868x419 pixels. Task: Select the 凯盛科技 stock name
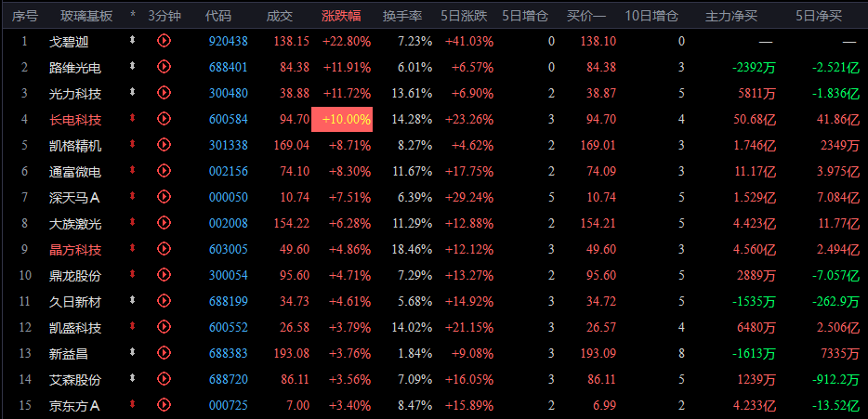(75, 328)
